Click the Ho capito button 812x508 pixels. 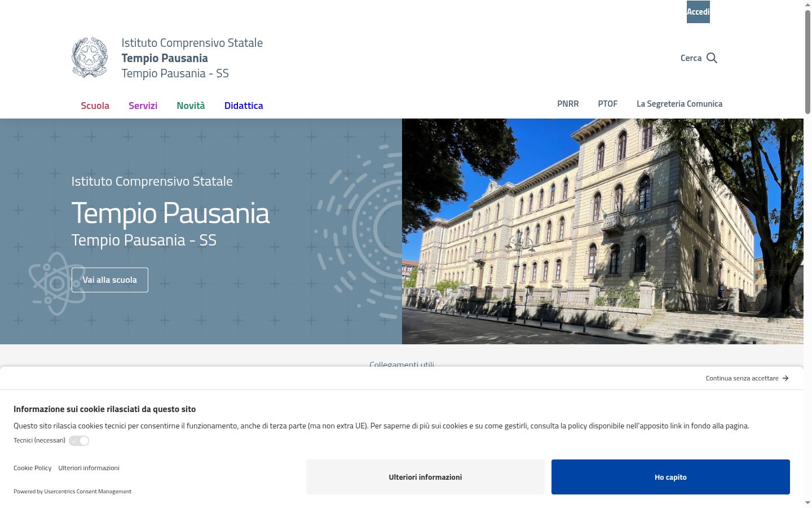point(670,477)
